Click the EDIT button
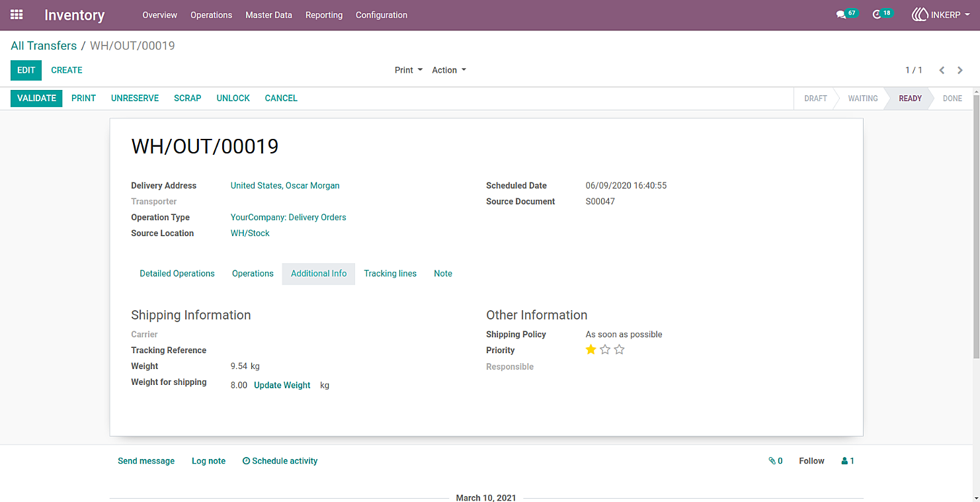The image size is (980, 502). point(26,70)
